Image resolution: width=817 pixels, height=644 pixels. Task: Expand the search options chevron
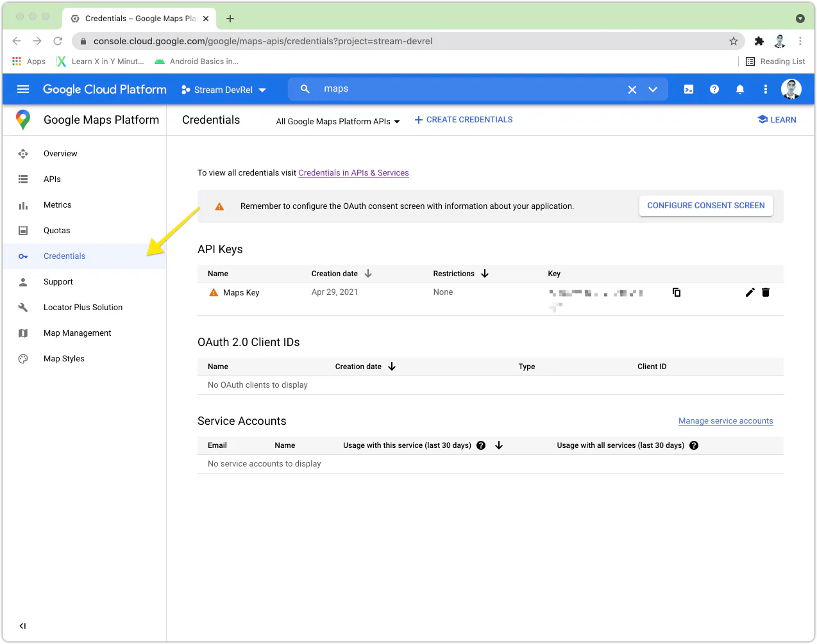(x=653, y=90)
